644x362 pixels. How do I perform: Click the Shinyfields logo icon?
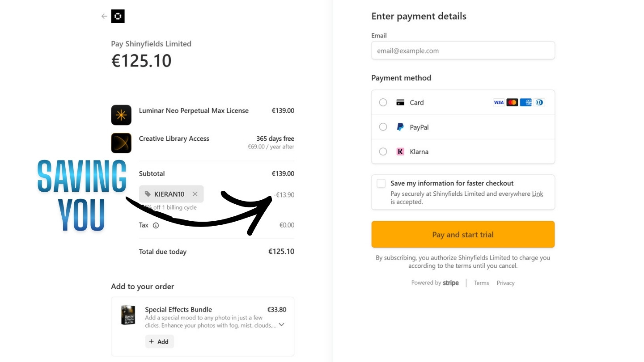117,16
